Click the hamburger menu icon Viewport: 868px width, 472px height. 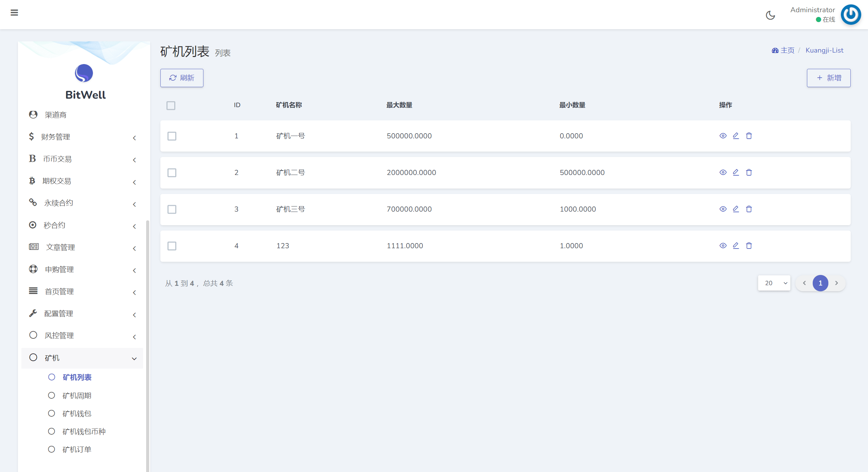point(14,13)
